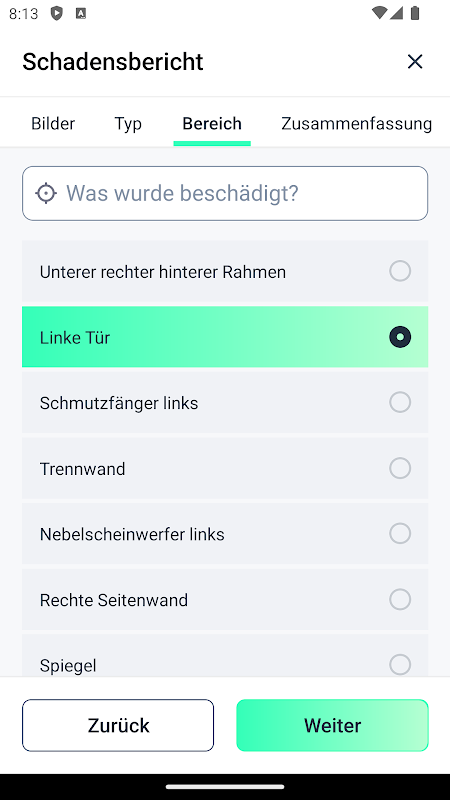Tap the Zurück button
This screenshot has height=800, width=450.
click(118, 725)
